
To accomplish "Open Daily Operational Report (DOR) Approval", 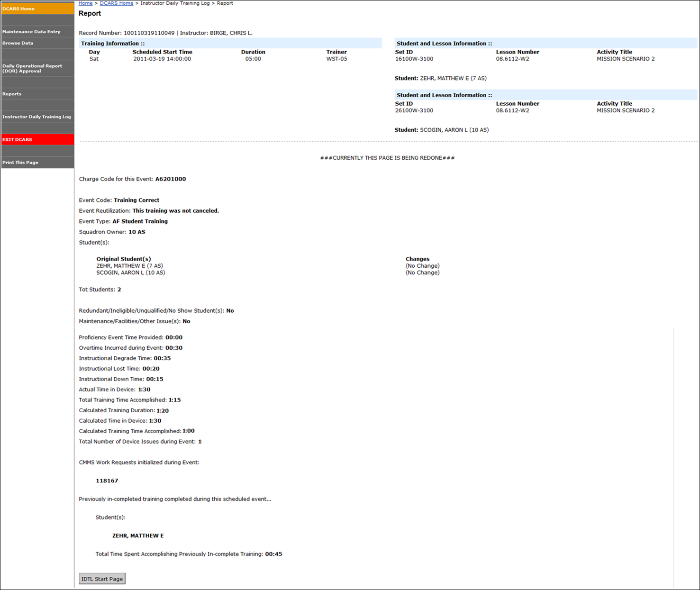I will click(x=37, y=68).
